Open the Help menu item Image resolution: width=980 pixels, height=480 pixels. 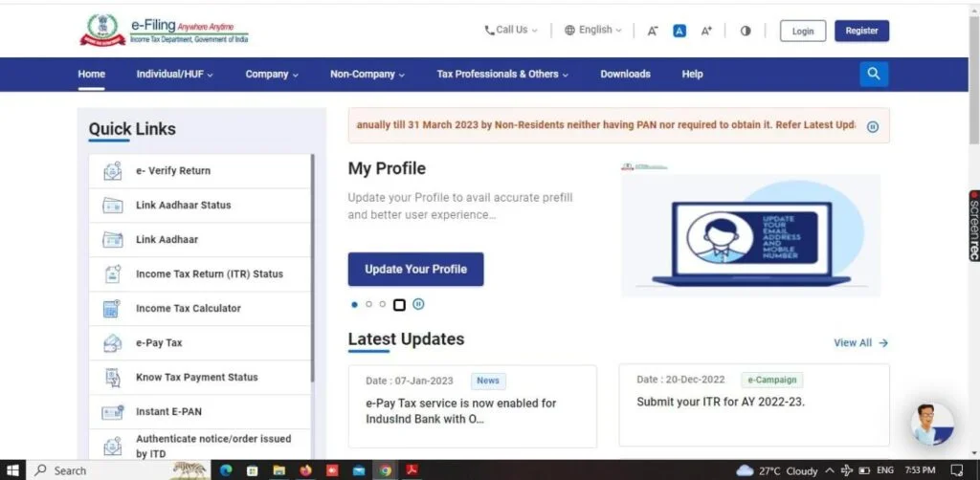(x=692, y=74)
